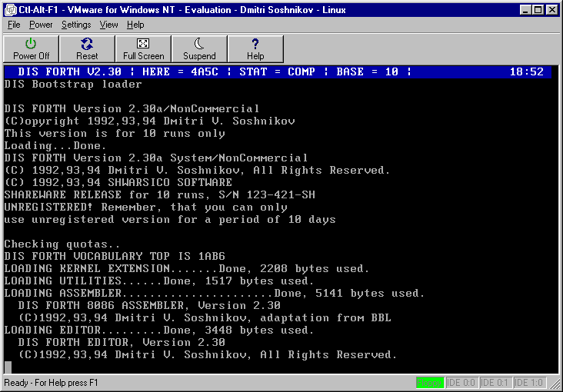Screen dimensions: 563x392
Task: Click the VMware title bar icon
Action: [x=11, y=10]
